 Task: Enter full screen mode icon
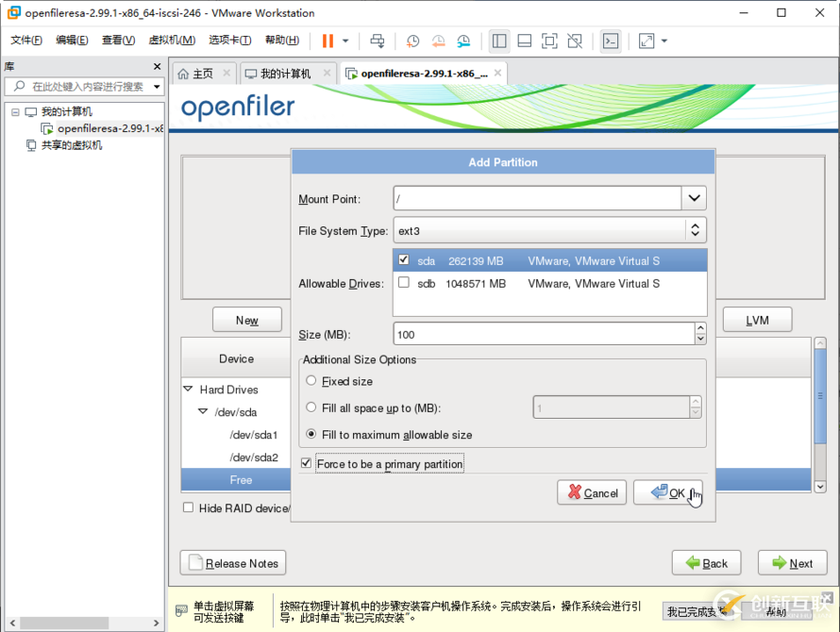549,41
